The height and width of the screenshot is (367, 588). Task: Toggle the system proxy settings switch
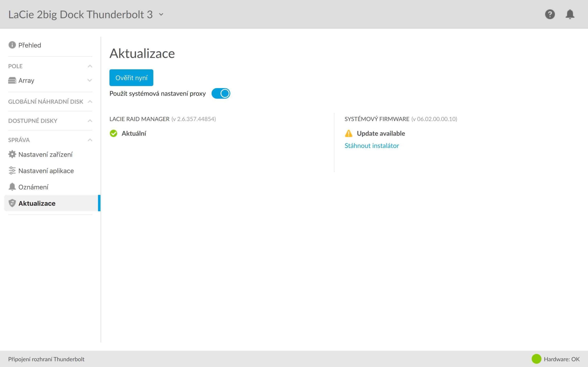(x=221, y=93)
